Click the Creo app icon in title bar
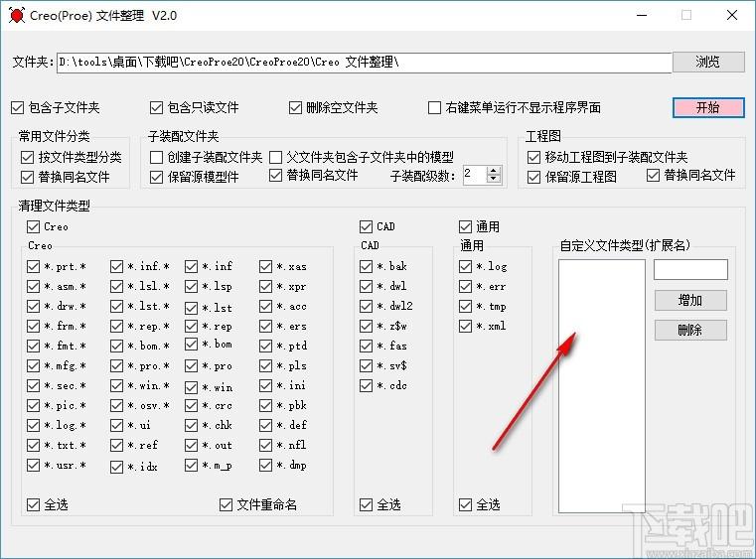The width and height of the screenshot is (756, 559). click(x=16, y=16)
